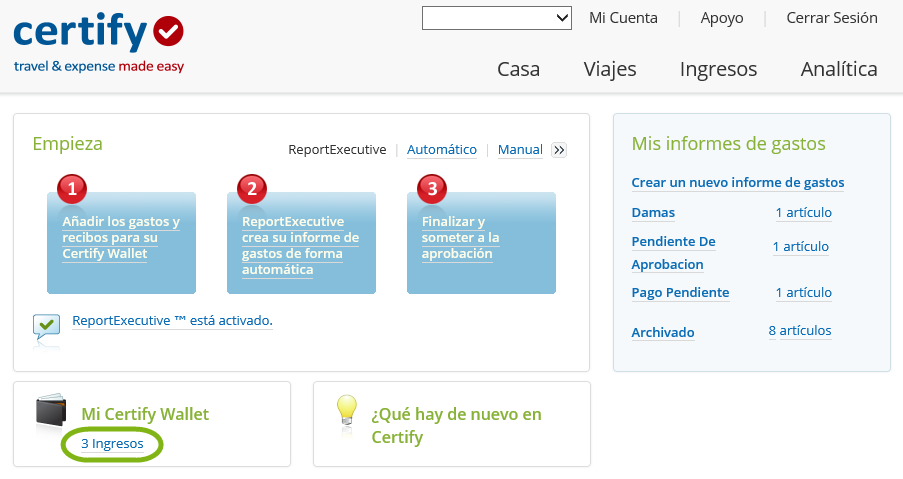Click the Mis informes de gastos heading
The height and width of the screenshot is (479, 903).
coord(729,143)
